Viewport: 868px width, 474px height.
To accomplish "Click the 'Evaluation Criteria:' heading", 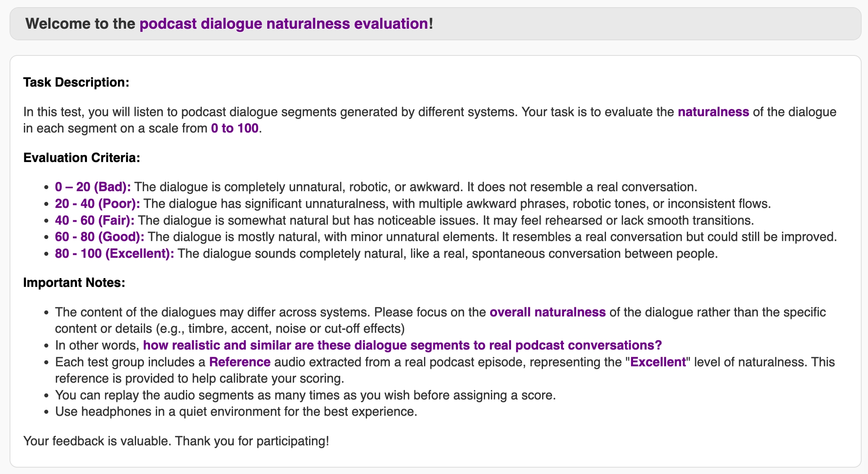I will click(82, 158).
